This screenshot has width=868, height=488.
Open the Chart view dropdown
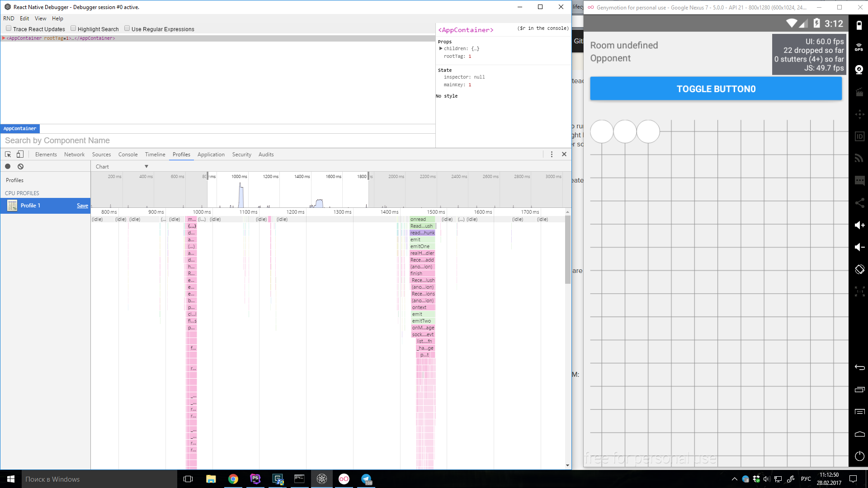tap(122, 166)
